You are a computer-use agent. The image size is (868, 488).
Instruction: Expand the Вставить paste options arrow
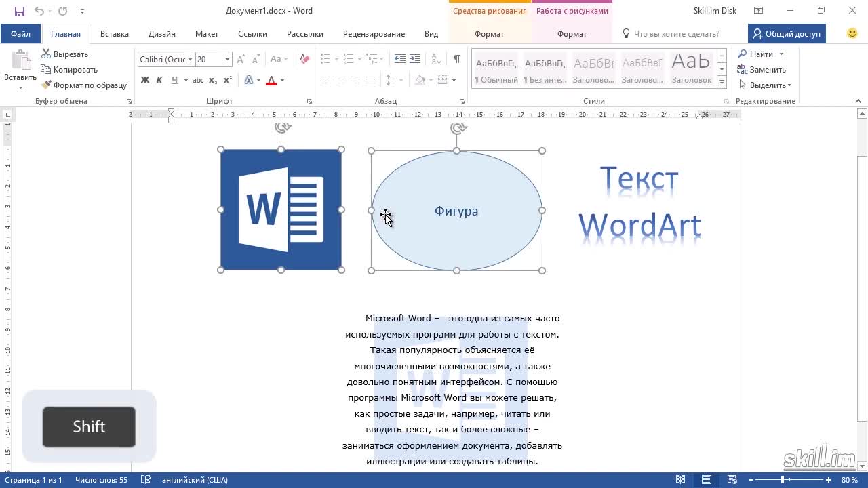click(x=20, y=87)
